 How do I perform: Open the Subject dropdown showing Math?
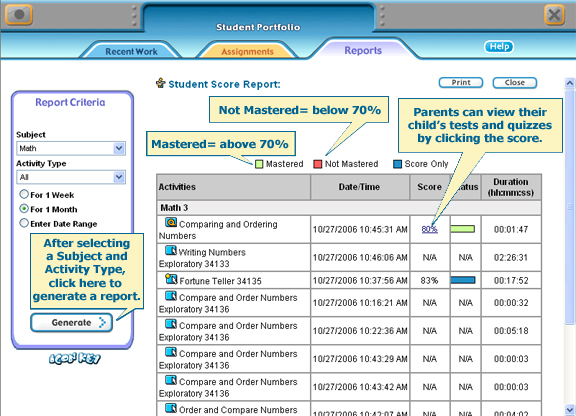(x=71, y=148)
